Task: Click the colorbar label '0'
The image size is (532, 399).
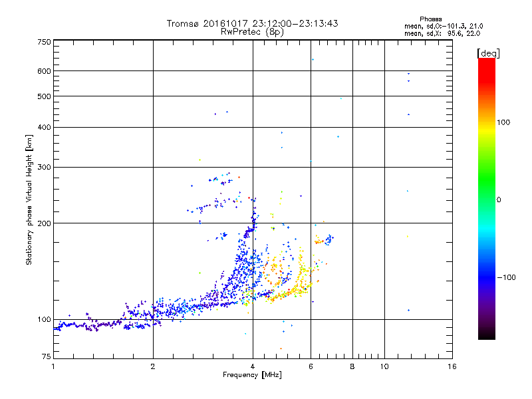Action: [499, 200]
